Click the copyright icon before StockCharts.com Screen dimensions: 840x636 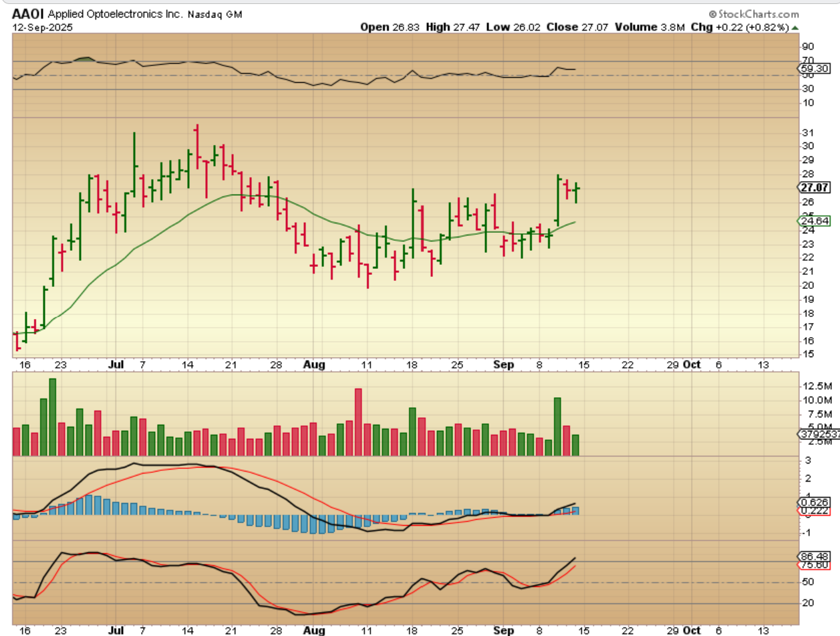[x=712, y=14]
